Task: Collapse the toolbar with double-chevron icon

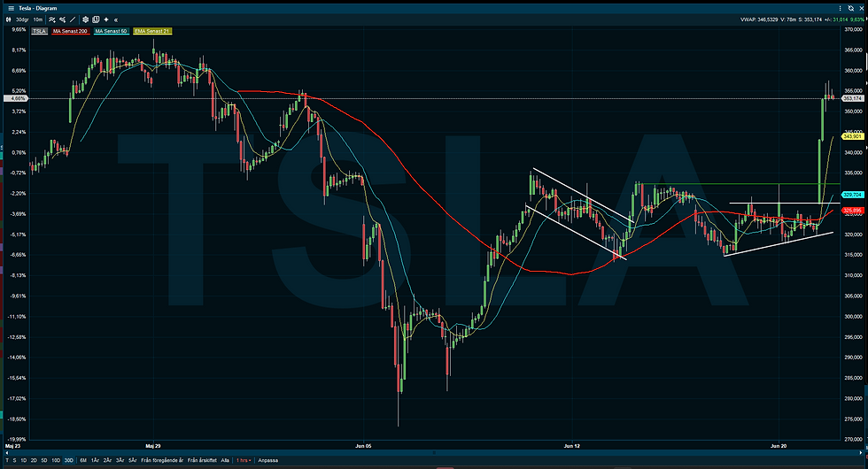Action: (116, 19)
